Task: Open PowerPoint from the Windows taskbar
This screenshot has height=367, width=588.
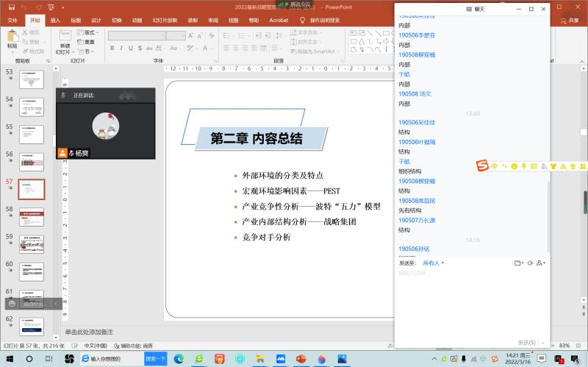Action: [301, 359]
